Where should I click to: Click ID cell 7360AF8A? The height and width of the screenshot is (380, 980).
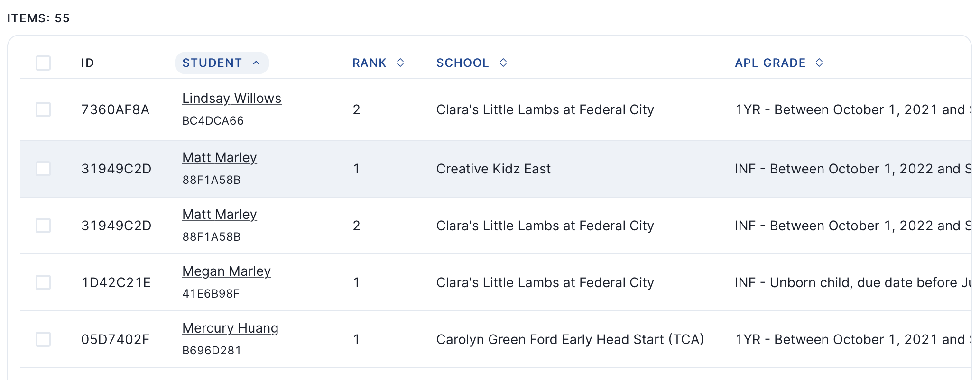click(x=115, y=109)
